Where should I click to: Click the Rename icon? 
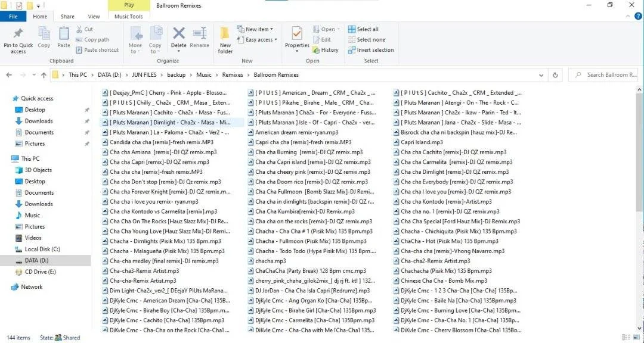(200, 33)
